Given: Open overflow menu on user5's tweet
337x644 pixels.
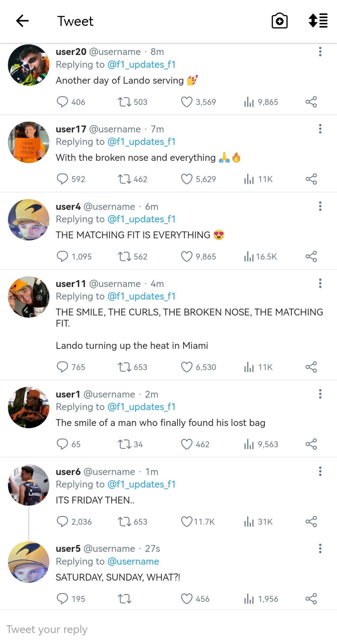Looking at the screenshot, I should 320,548.
